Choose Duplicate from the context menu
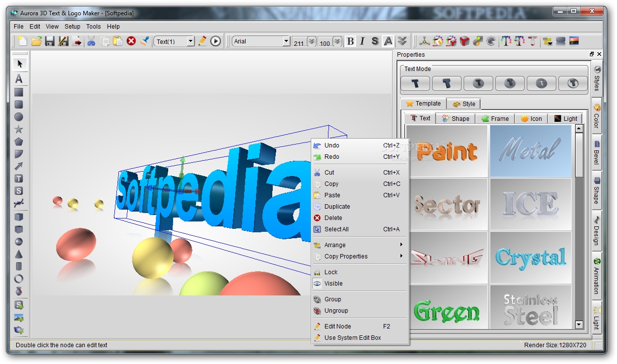 [x=360, y=207]
